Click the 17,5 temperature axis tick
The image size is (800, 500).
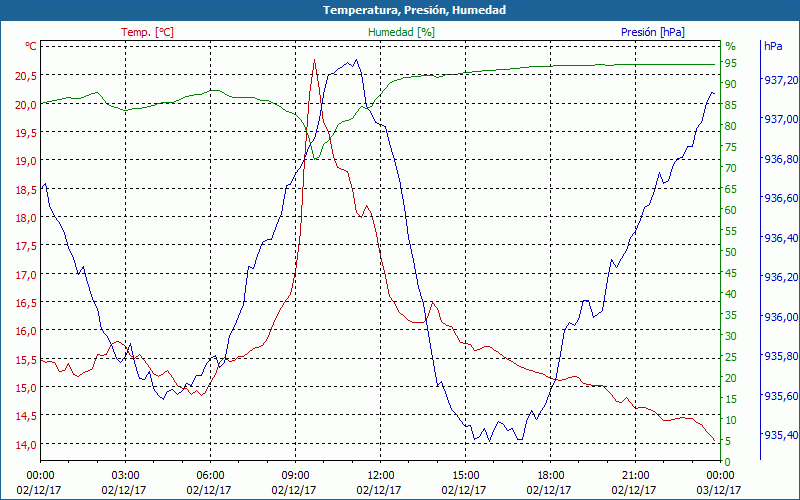[26, 246]
